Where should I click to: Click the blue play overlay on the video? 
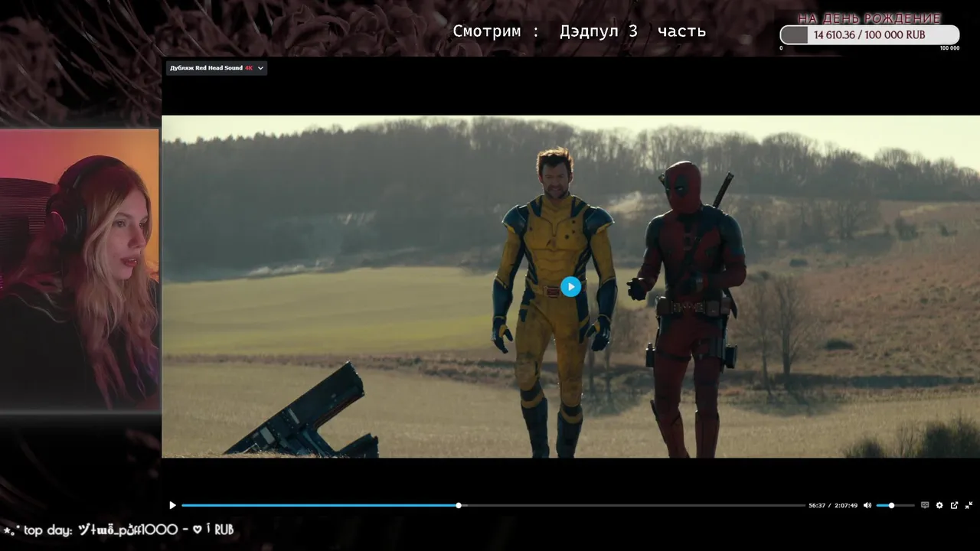click(570, 286)
